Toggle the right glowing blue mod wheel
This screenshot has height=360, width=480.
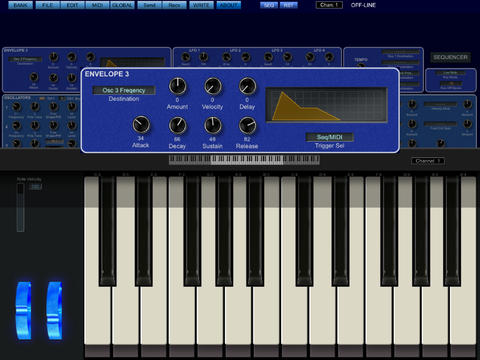point(54,311)
